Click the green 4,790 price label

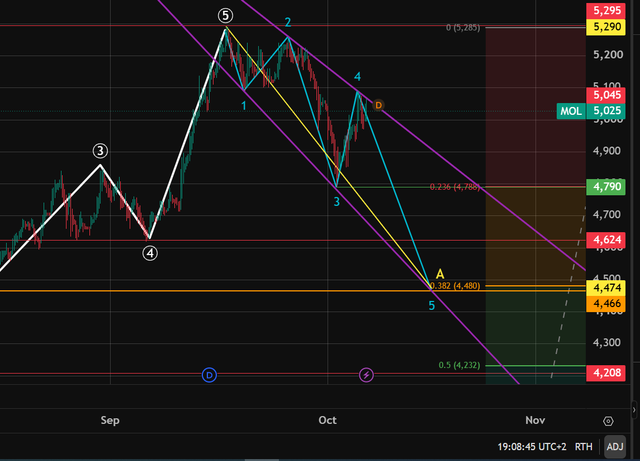(606, 187)
